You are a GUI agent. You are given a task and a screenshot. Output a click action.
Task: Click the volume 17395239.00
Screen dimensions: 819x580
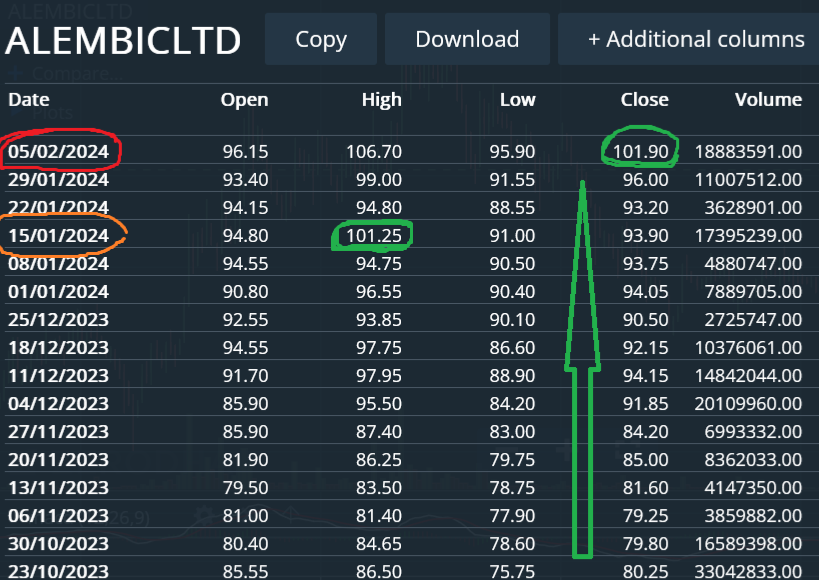[748, 236]
